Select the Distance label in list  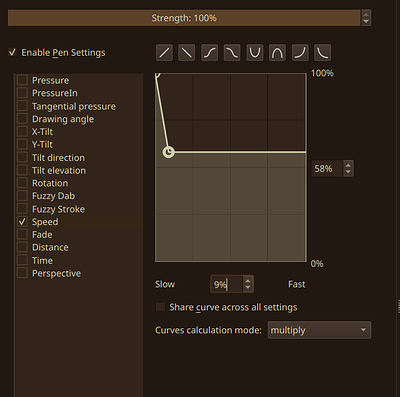coord(50,247)
